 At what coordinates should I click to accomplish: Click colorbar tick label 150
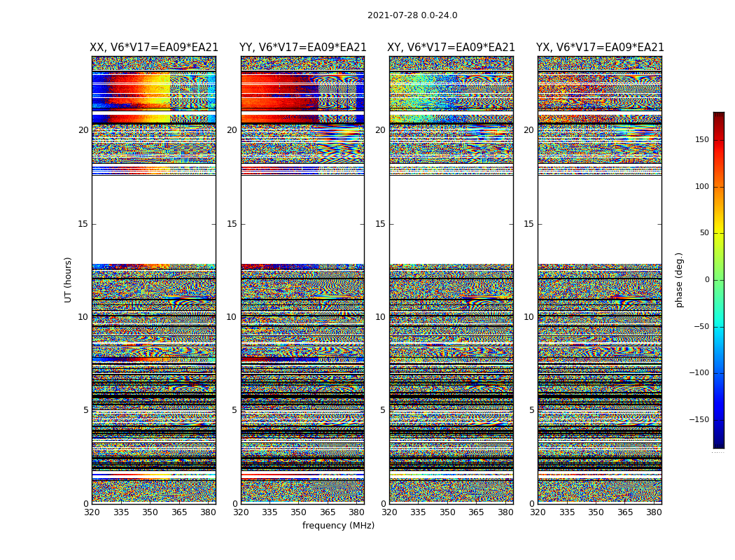click(701, 139)
